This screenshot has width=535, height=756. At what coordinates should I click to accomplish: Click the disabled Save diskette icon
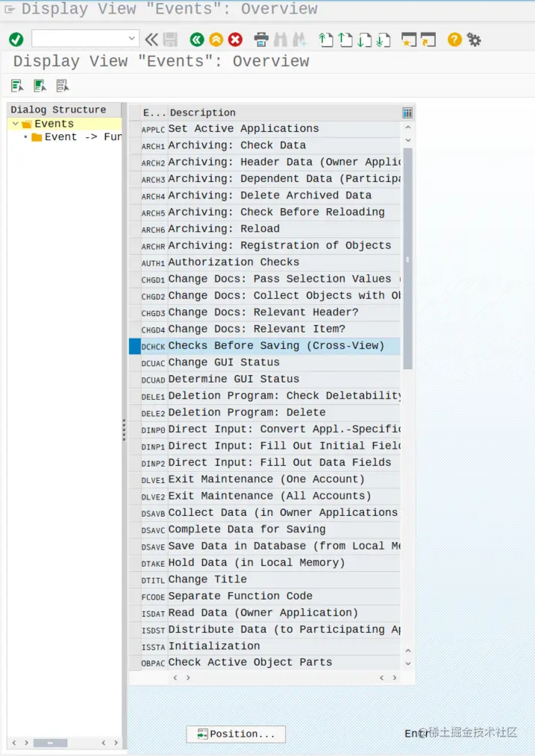[170, 40]
